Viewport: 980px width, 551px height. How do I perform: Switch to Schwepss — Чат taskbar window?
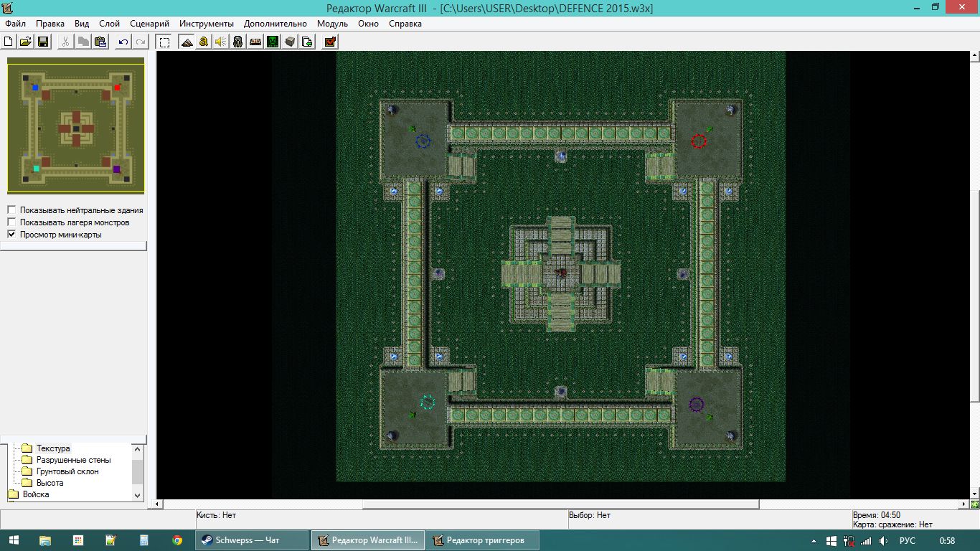[252, 540]
